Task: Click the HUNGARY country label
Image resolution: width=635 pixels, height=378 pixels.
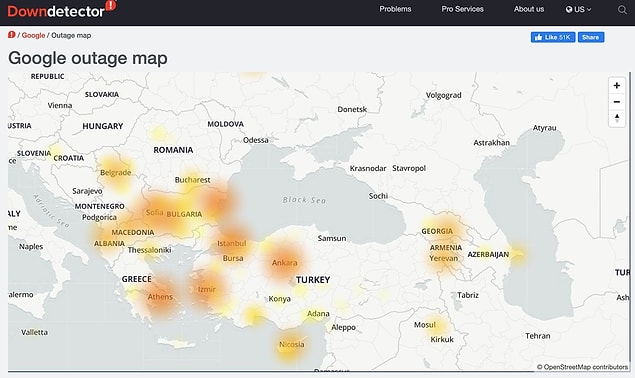Action: (102, 126)
